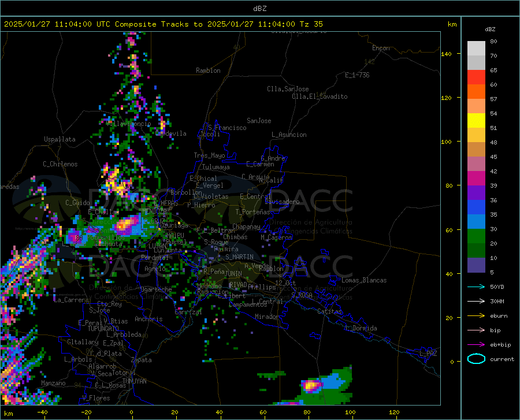The image size is (520, 420).
Task: Pick the light gray swatch below 80
Action: tap(476, 49)
